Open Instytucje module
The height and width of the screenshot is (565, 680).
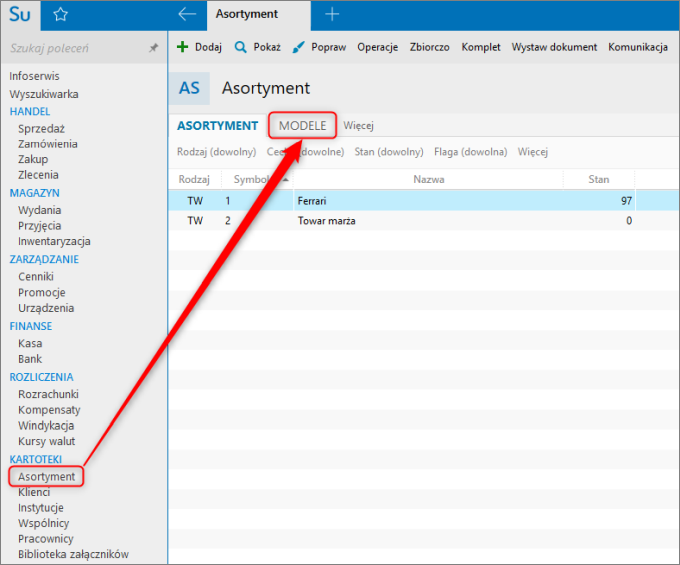(41, 508)
